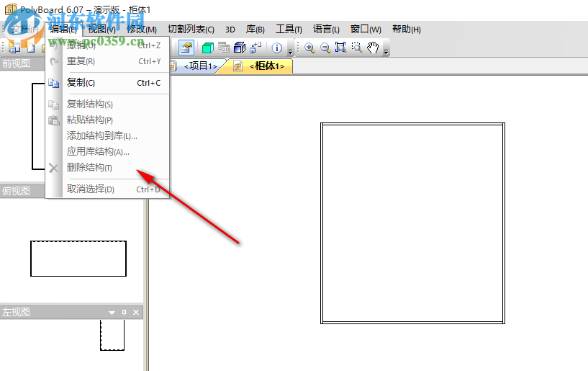Select the pan hand tool
Image resolution: width=588 pixels, height=371 pixels.
[373, 48]
